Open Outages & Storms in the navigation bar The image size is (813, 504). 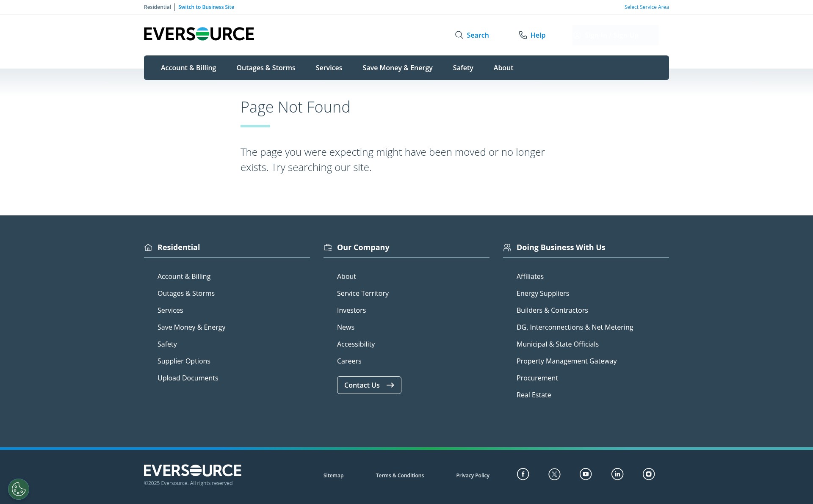click(x=266, y=68)
